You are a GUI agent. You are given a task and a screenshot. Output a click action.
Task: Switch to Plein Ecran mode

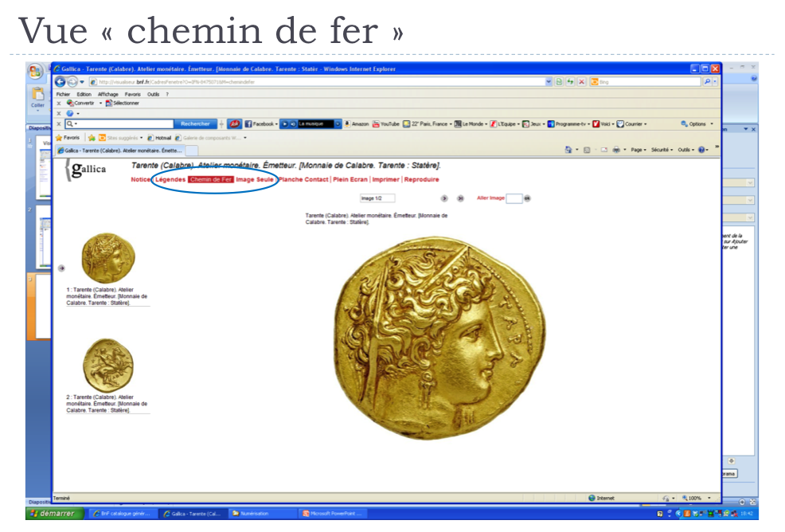tap(350, 179)
